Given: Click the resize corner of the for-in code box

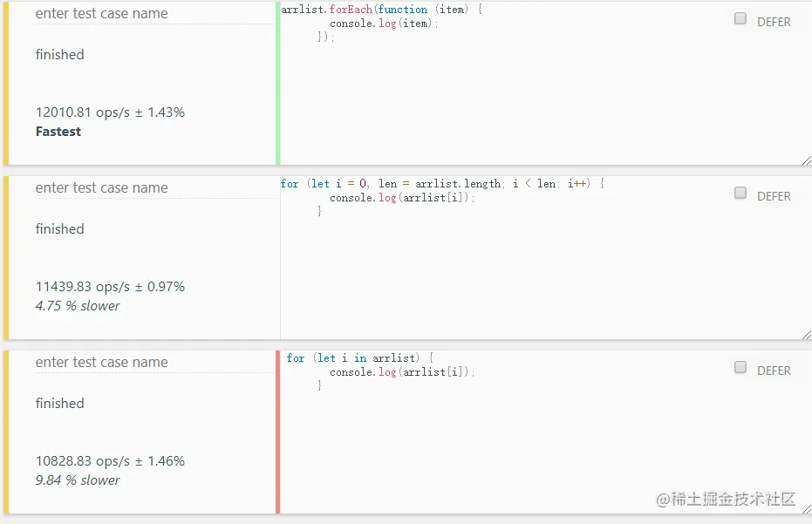Looking at the screenshot, I should tap(806, 509).
